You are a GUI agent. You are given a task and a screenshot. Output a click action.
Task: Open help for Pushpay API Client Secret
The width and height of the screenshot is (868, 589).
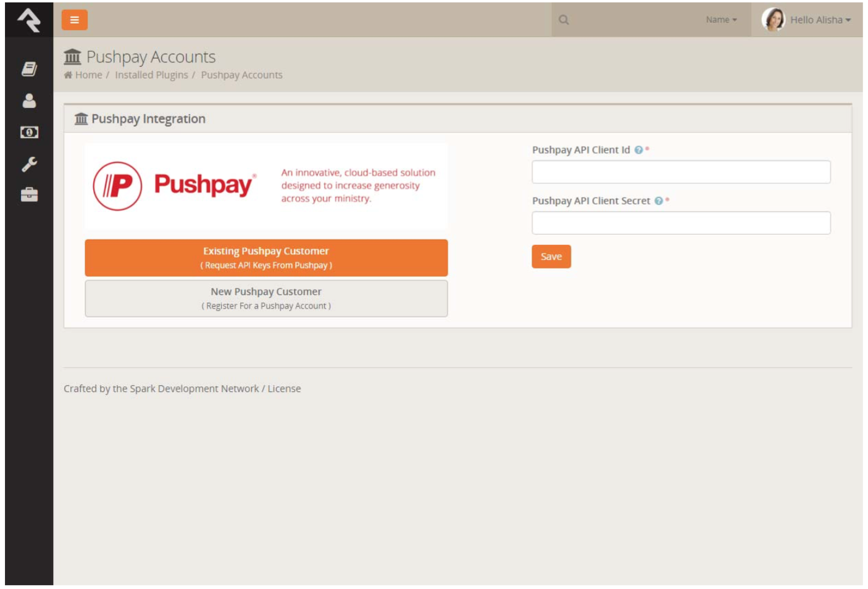coord(658,199)
